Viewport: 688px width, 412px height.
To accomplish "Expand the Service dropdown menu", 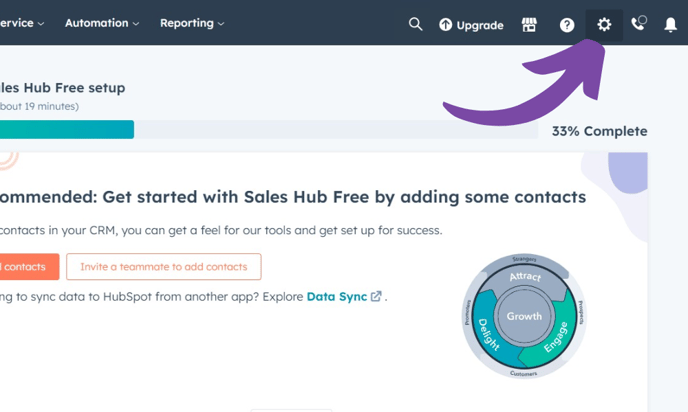I will click(20, 23).
